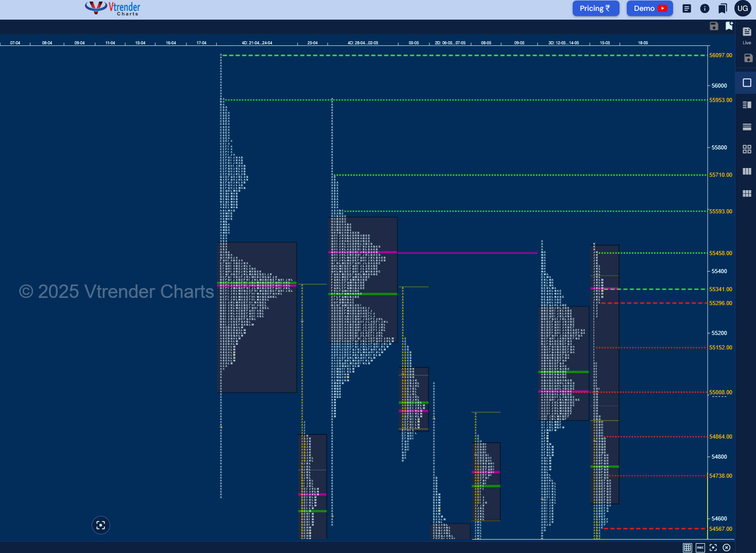
Task: Select the split list-and-pane layout
Action: click(x=747, y=105)
